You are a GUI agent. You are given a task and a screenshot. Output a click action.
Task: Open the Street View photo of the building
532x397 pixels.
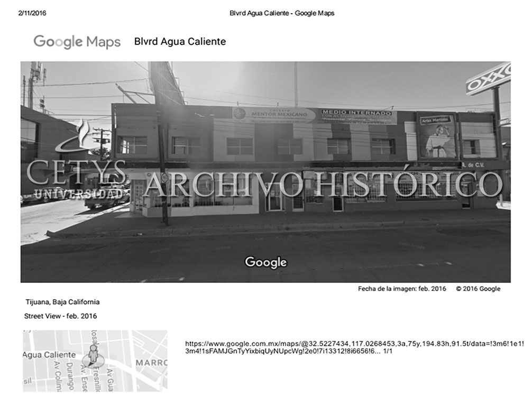(265, 172)
